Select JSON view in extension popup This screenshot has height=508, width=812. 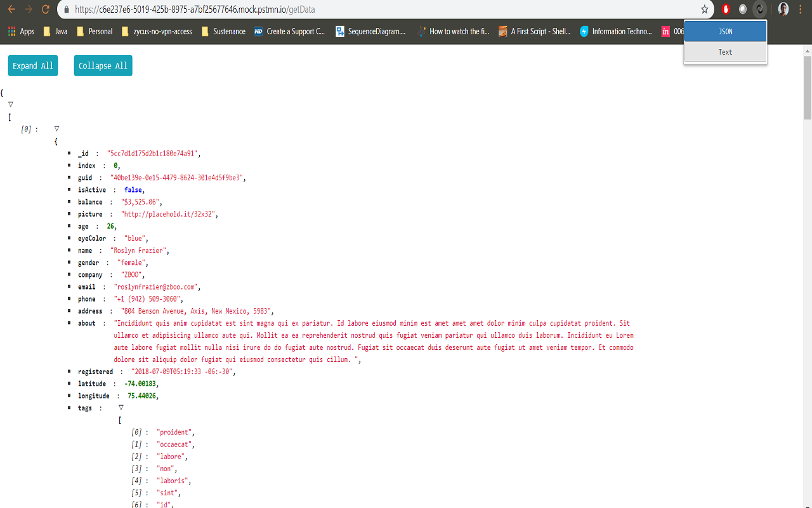pos(725,31)
